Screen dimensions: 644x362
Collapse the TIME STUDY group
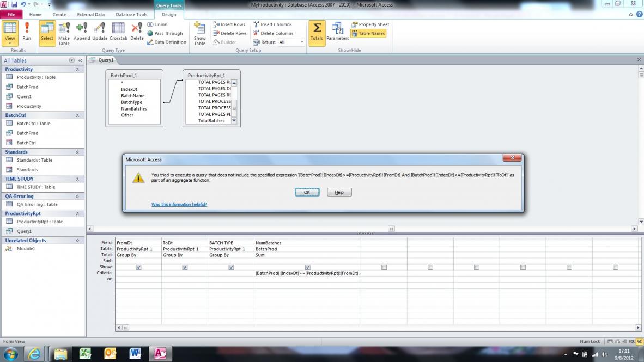click(77, 179)
